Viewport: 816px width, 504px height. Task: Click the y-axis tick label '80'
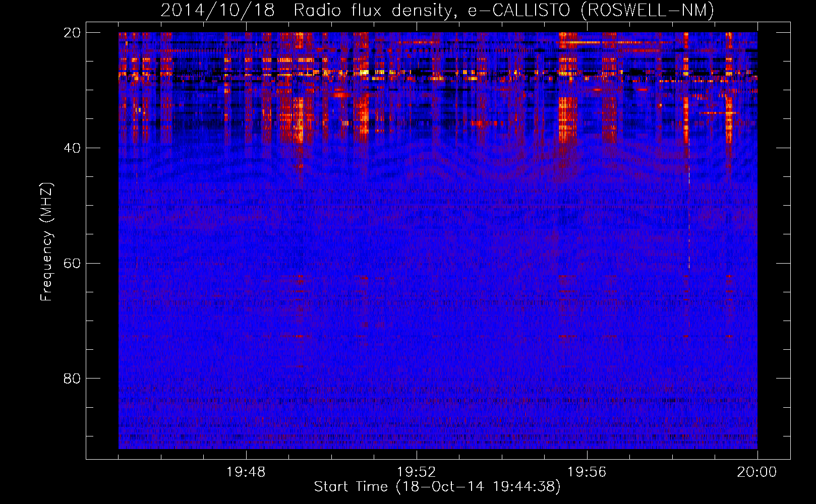coord(72,379)
